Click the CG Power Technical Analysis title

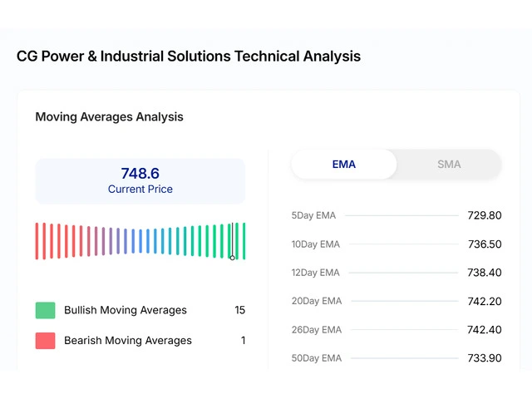(189, 57)
